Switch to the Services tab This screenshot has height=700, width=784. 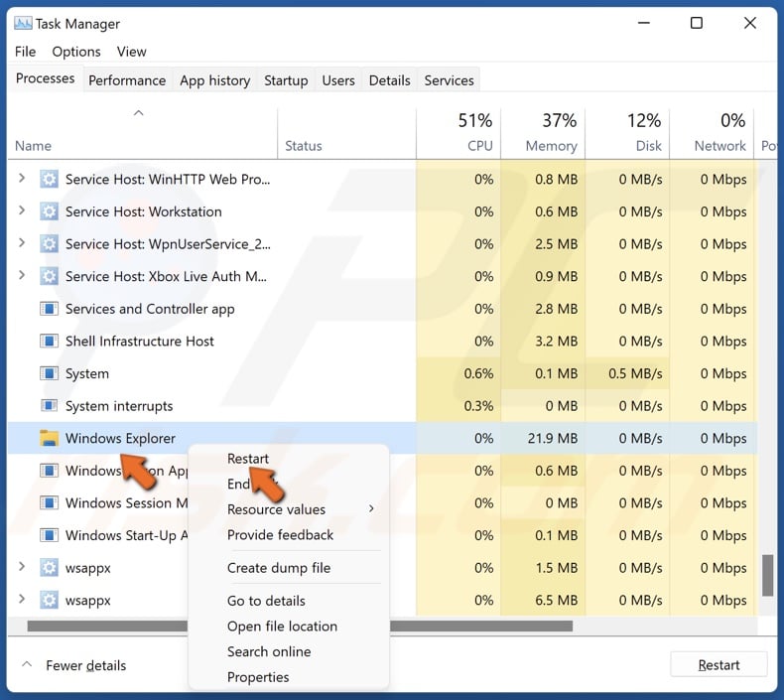click(449, 80)
